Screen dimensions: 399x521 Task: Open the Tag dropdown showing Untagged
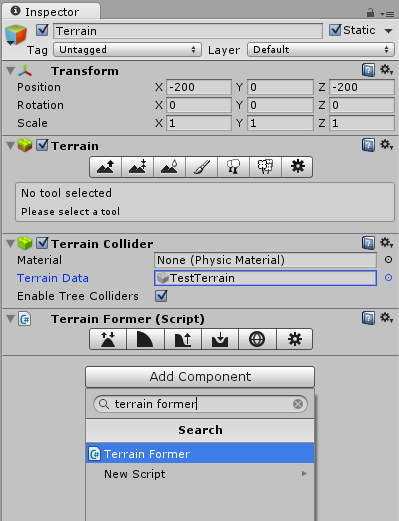[127, 50]
